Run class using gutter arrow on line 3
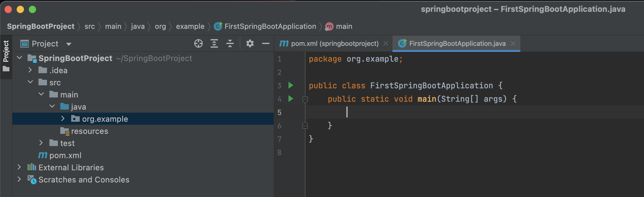The image size is (644, 197). (291, 85)
